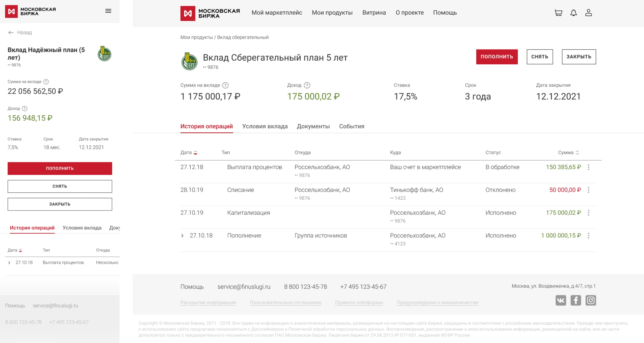Switch to desktop Документы tab
Viewport: 644px width, 343px height.
click(x=313, y=126)
